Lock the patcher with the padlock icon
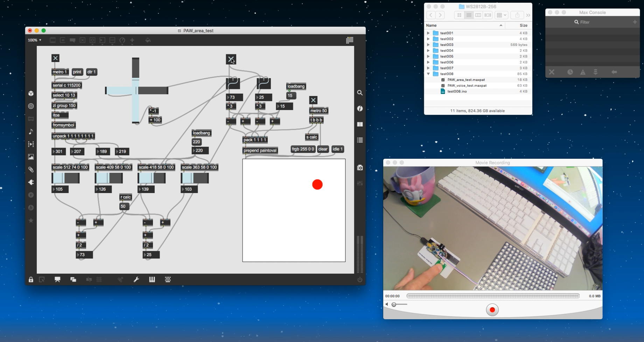Viewport: 644px width, 342px height. 31,280
